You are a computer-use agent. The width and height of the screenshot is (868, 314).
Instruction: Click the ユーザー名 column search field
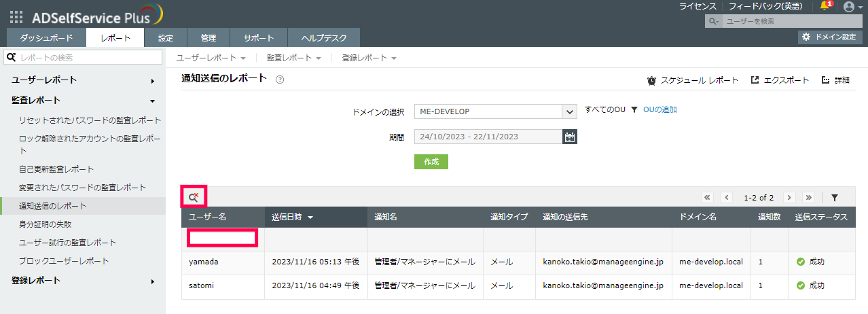223,238
